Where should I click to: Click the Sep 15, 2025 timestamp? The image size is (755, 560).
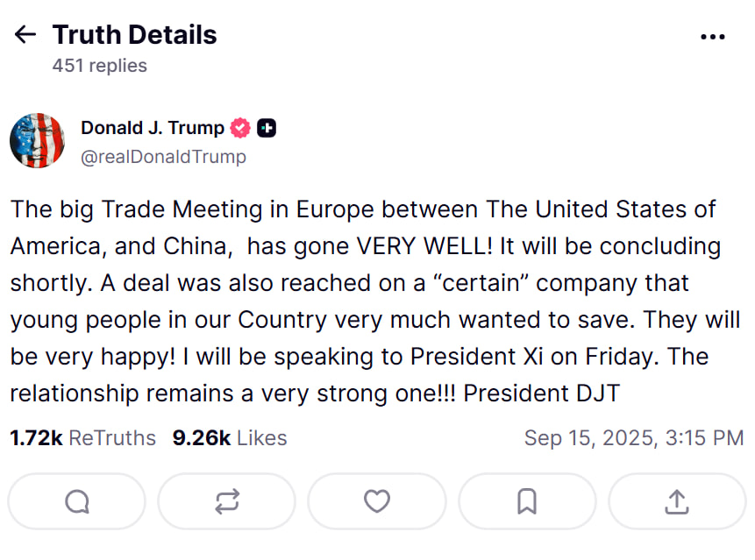point(633,437)
